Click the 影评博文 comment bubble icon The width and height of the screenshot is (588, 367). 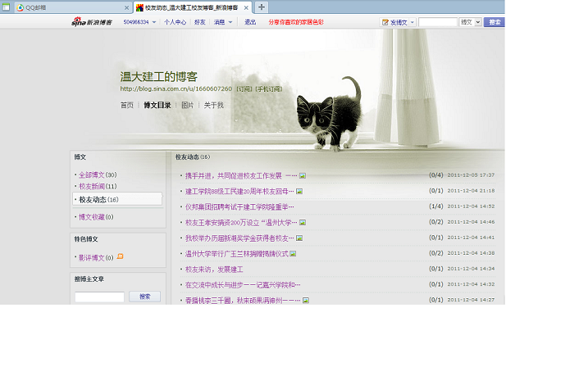[x=121, y=257]
